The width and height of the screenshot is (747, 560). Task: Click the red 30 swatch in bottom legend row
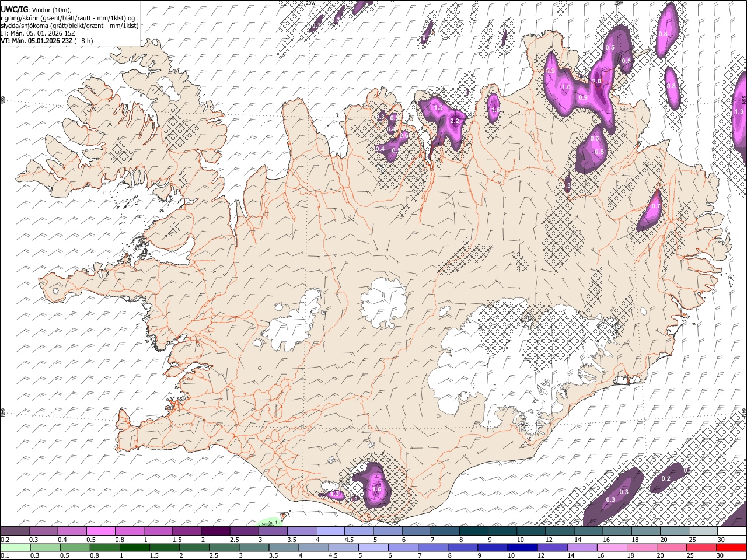tap(732, 547)
